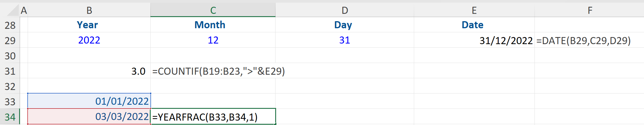Select row 28 header
The image size is (644, 125).
click(x=10, y=25)
